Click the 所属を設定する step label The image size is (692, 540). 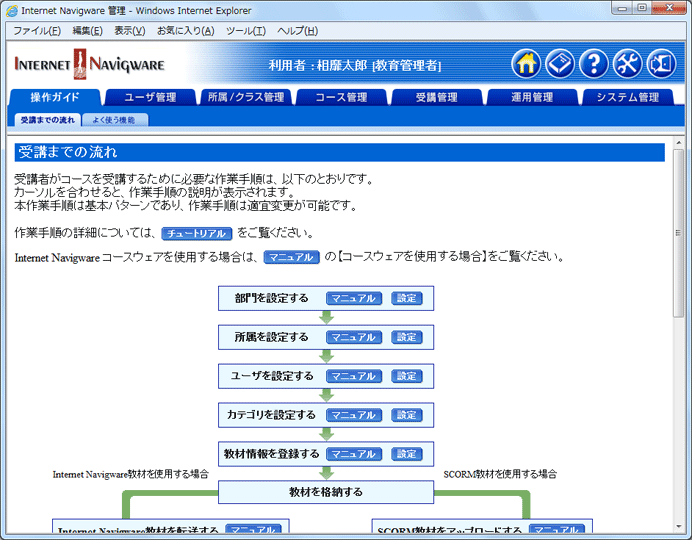271,338
